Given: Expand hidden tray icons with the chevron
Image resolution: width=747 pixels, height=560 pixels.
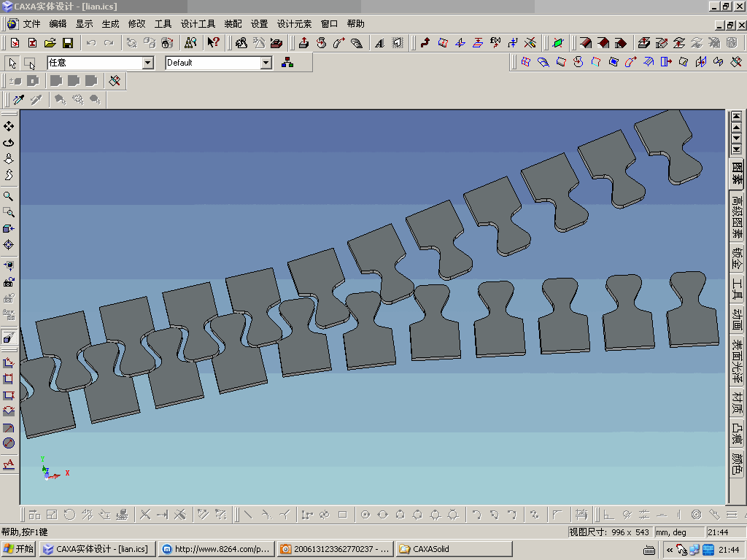Looking at the screenshot, I should (670, 550).
